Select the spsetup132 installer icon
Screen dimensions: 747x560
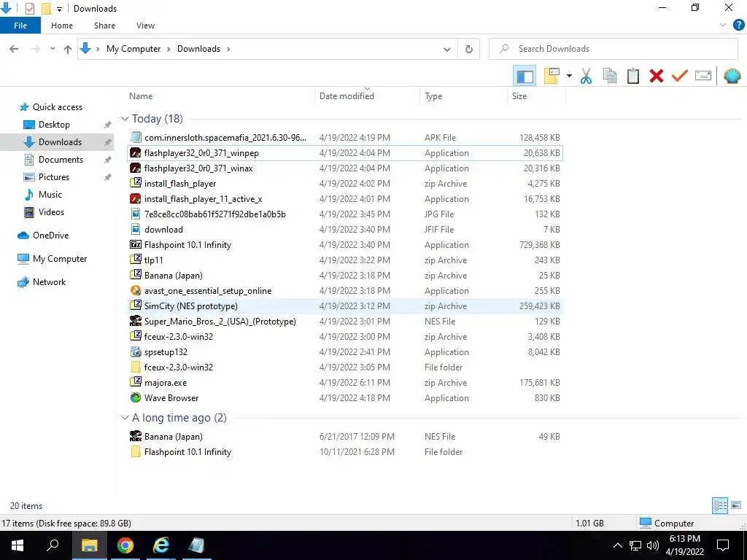tap(136, 352)
